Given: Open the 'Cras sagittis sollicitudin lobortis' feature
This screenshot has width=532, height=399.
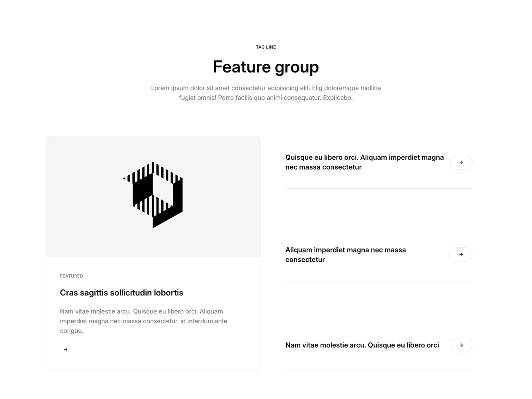Looking at the screenshot, I should tap(121, 293).
